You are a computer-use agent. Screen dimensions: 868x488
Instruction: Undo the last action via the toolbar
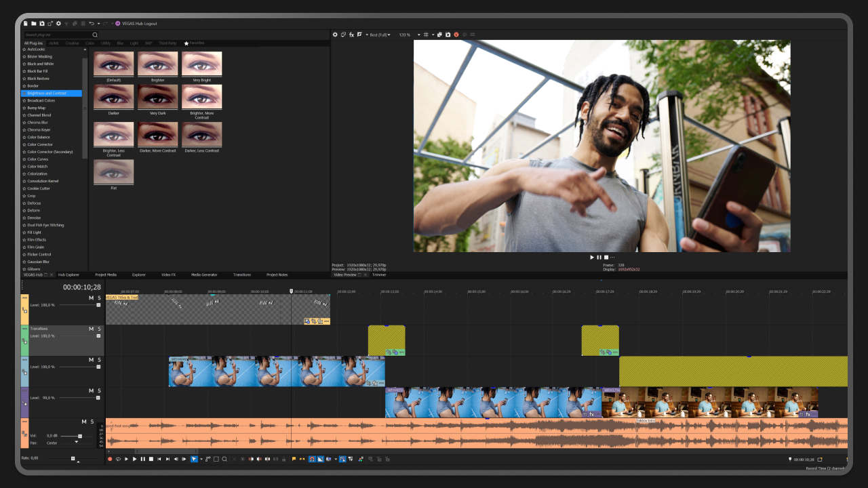click(92, 22)
